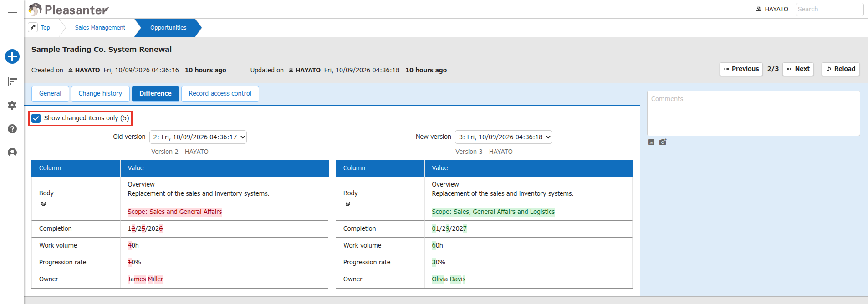Click the small icon under Body in the new version table
The width and height of the screenshot is (868, 304).
pos(347,203)
